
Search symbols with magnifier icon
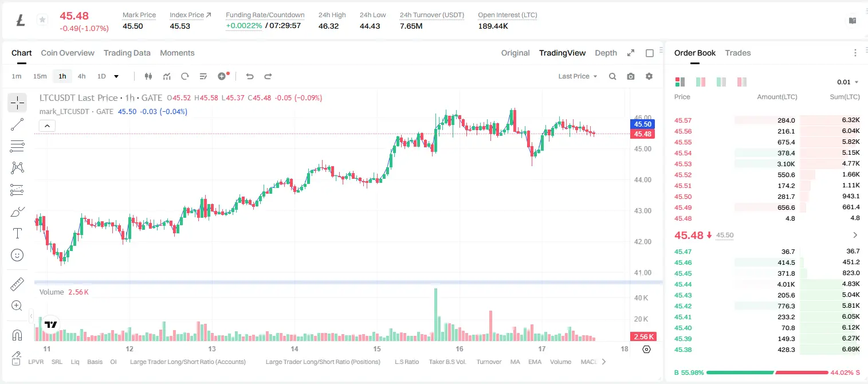612,76
